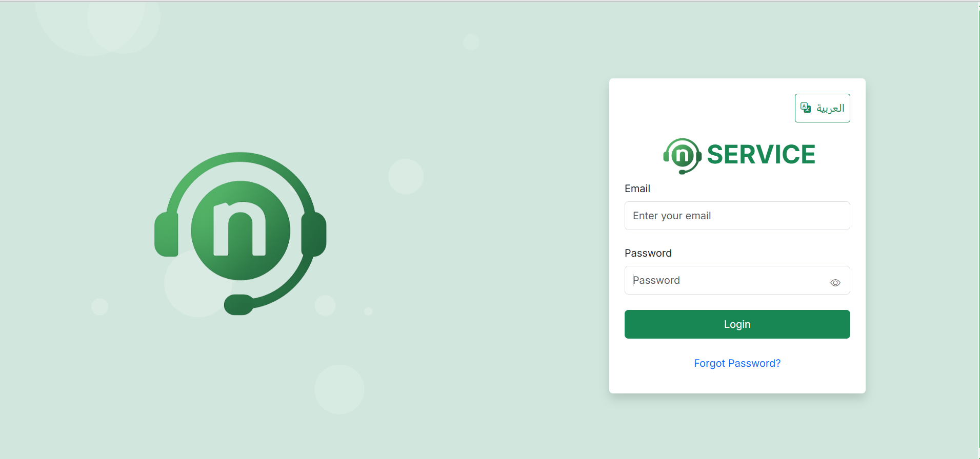The image size is (980, 459).
Task: Open the Forgot Password? link
Action: click(x=737, y=363)
